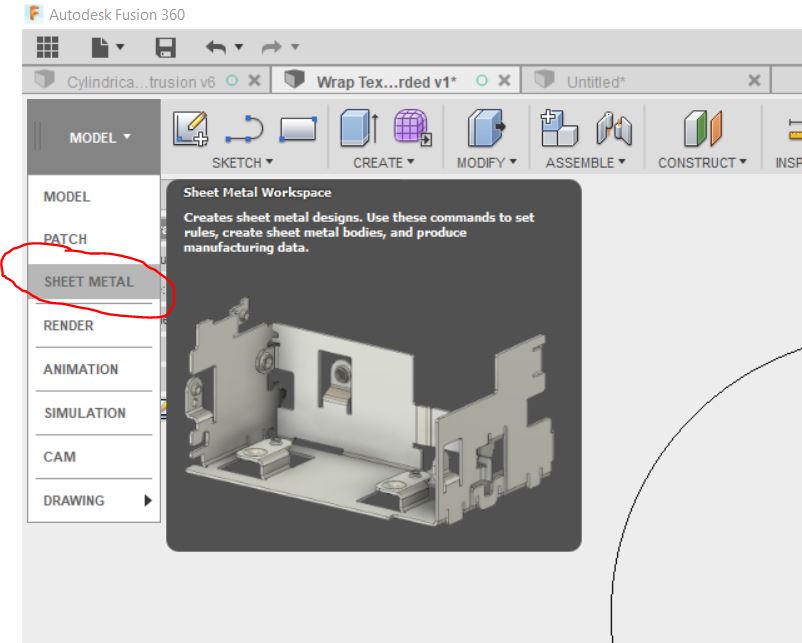Close the Wrap Tex...rded v1* tab
The width and height of the screenshot is (802, 643).
coord(504,80)
